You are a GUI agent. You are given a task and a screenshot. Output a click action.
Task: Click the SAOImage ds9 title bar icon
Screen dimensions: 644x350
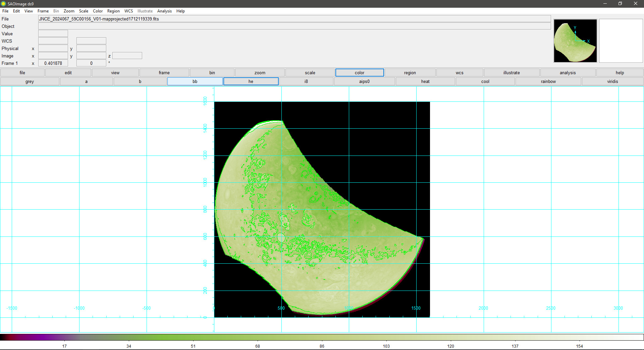pyautogui.click(x=3, y=4)
